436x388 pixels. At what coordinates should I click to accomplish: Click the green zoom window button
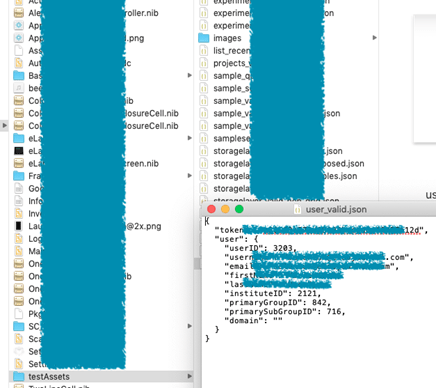point(239,209)
